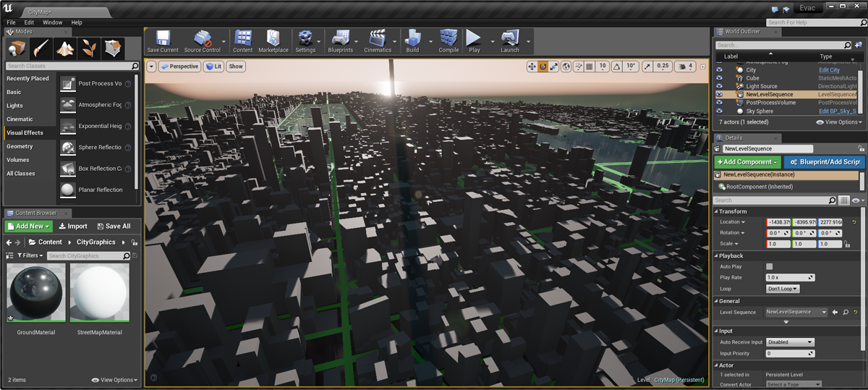Open Source Control from the toolbar
The width and height of the screenshot is (868, 390).
click(x=203, y=41)
